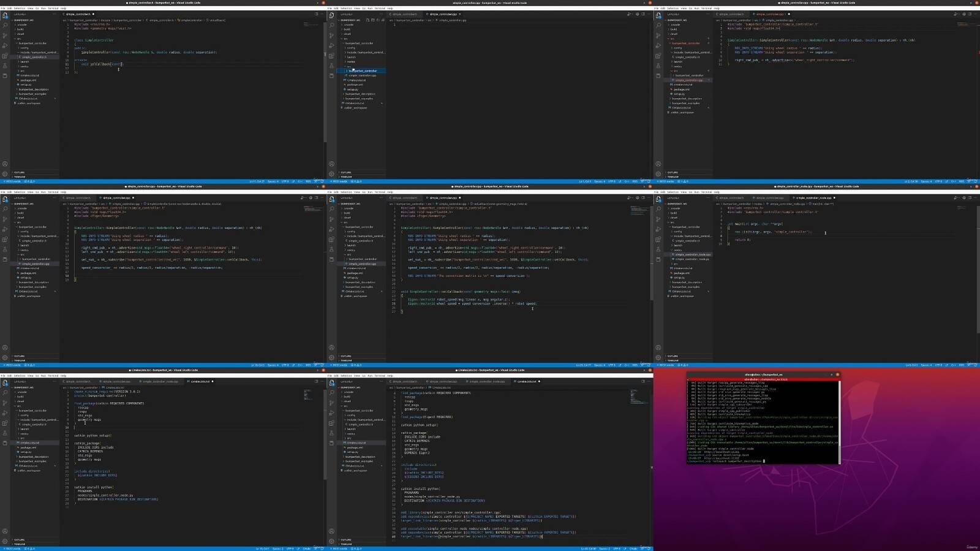
Task: Click errors and warnings indicator in simple_controller.h window status bar
Action: (x=29, y=181)
